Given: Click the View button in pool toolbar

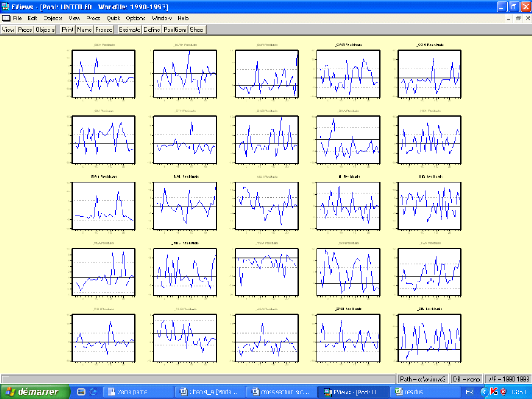Looking at the screenshot, I should [x=8, y=30].
